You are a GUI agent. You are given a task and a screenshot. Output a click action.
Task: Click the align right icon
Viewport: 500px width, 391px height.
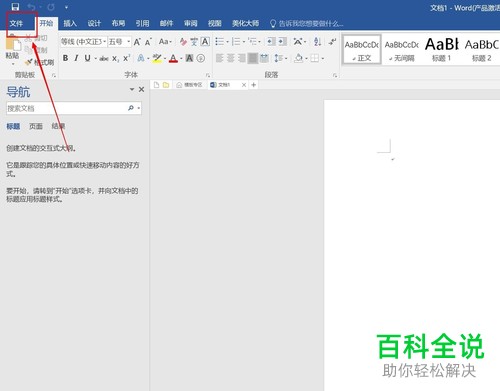(241, 58)
